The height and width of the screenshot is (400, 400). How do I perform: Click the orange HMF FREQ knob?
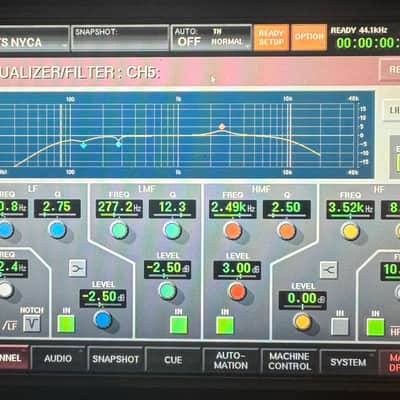[x=232, y=231]
